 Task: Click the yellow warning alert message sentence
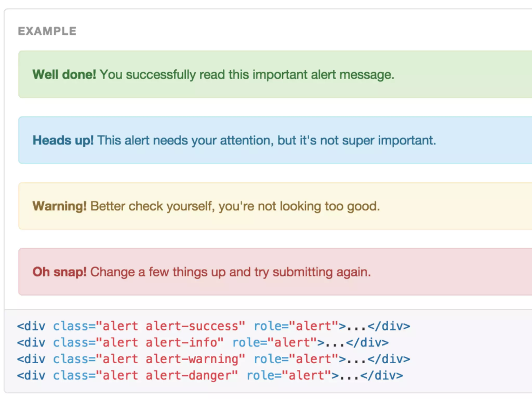pyautogui.click(x=235, y=206)
